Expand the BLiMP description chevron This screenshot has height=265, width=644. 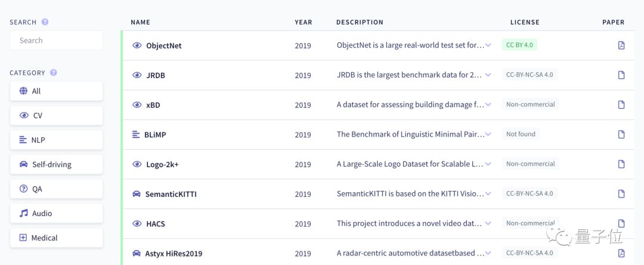[x=488, y=134]
